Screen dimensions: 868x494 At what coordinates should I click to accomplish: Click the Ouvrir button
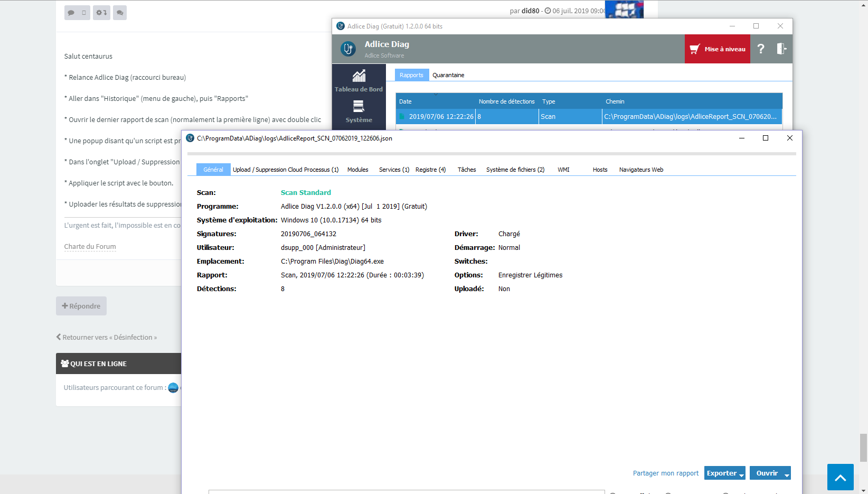[767, 473]
